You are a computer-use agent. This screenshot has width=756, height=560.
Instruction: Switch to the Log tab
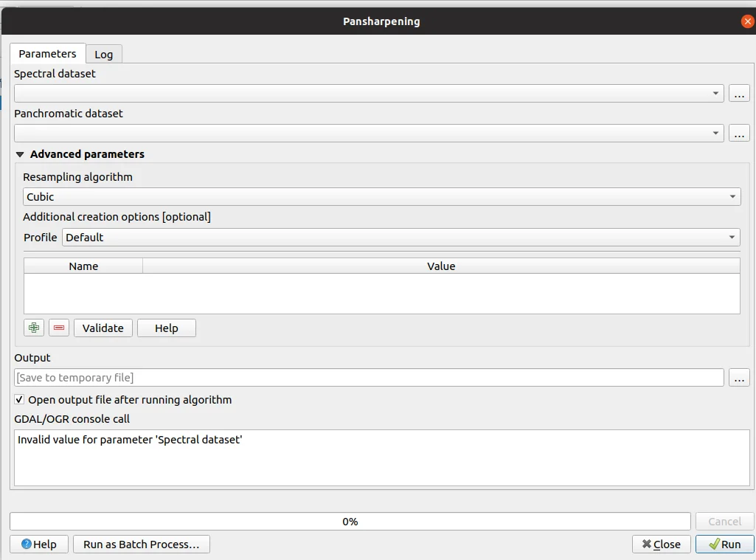pos(104,55)
